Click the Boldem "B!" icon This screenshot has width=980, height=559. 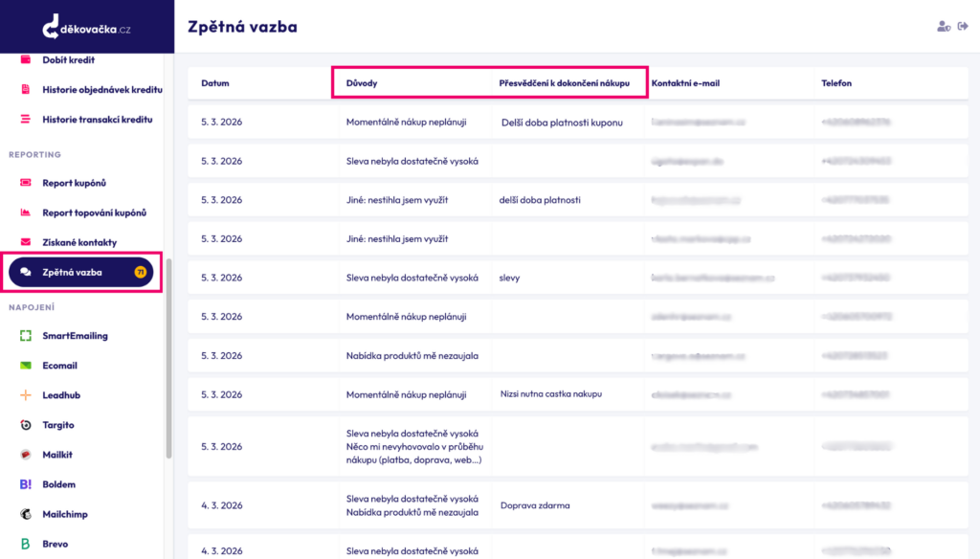click(26, 484)
